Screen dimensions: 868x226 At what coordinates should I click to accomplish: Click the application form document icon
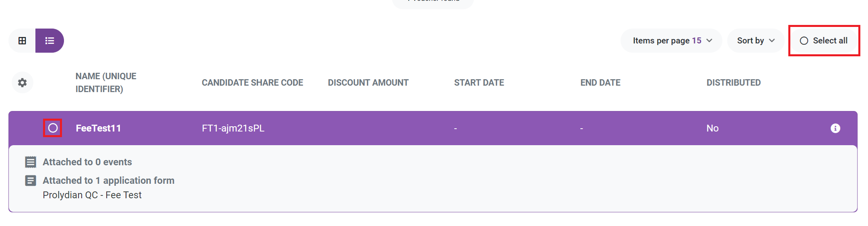[31, 181]
